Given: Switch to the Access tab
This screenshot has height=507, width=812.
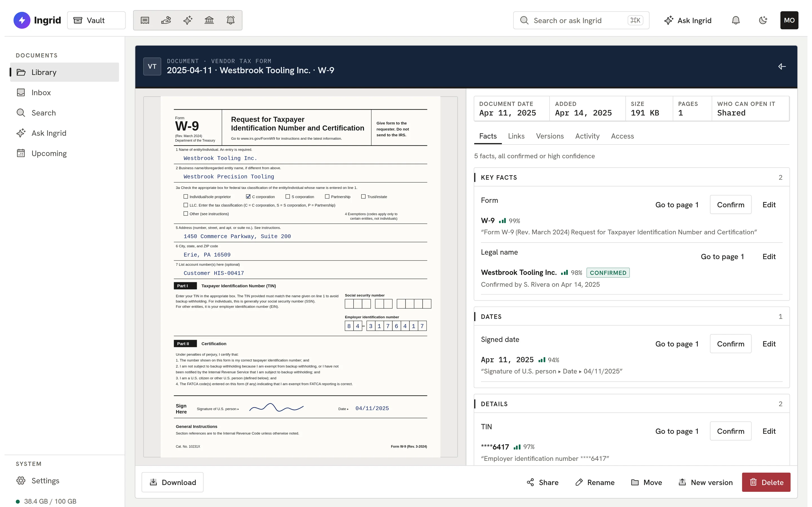Looking at the screenshot, I should 623,136.
